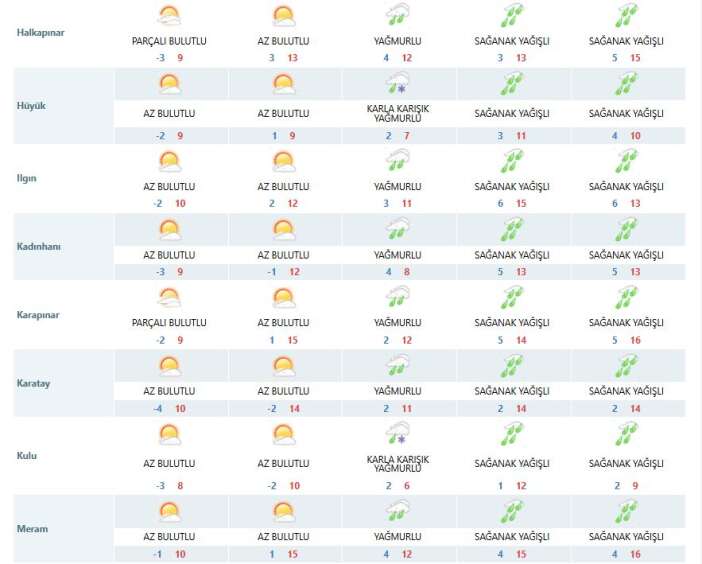Select the Kadınhanı district link
Screen dimensions: 702x564
pos(41,246)
